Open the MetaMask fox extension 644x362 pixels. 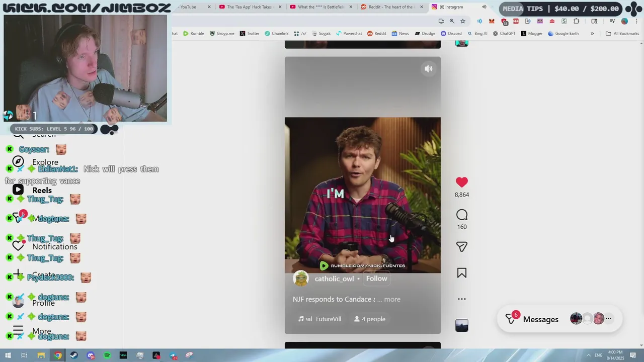[492, 21]
